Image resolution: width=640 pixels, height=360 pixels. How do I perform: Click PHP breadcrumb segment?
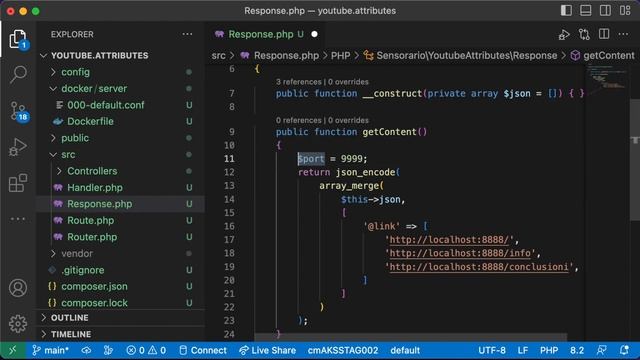340,56
